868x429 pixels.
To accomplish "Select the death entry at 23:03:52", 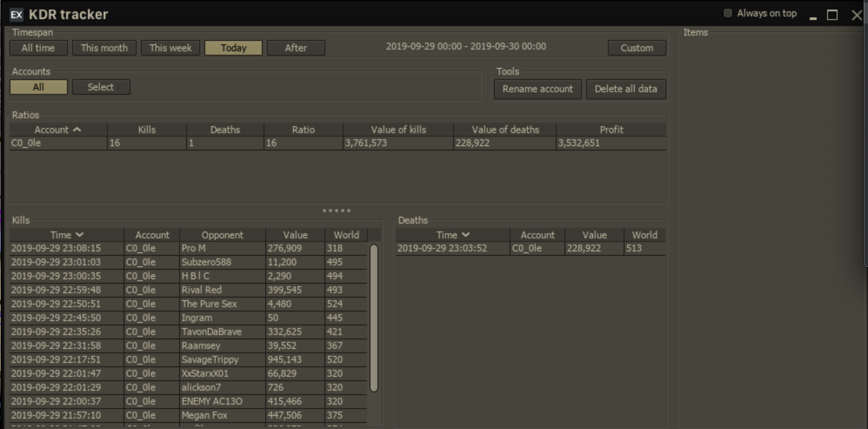I will click(x=531, y=248).
